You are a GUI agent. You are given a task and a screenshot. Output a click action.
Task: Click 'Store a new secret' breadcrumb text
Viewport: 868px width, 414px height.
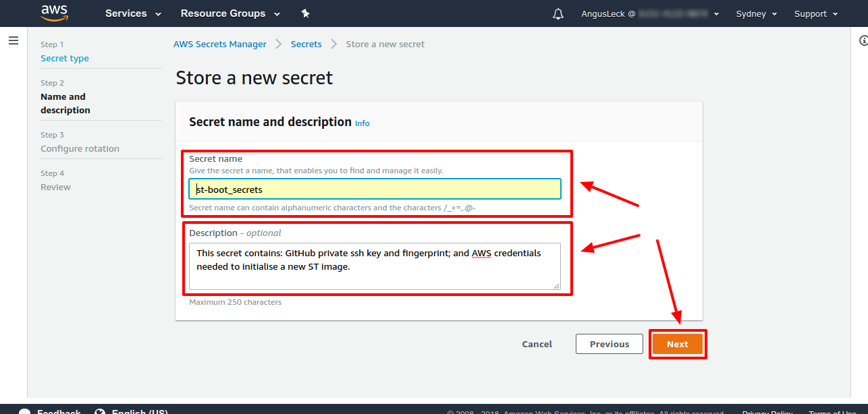(x=385, y=44)
